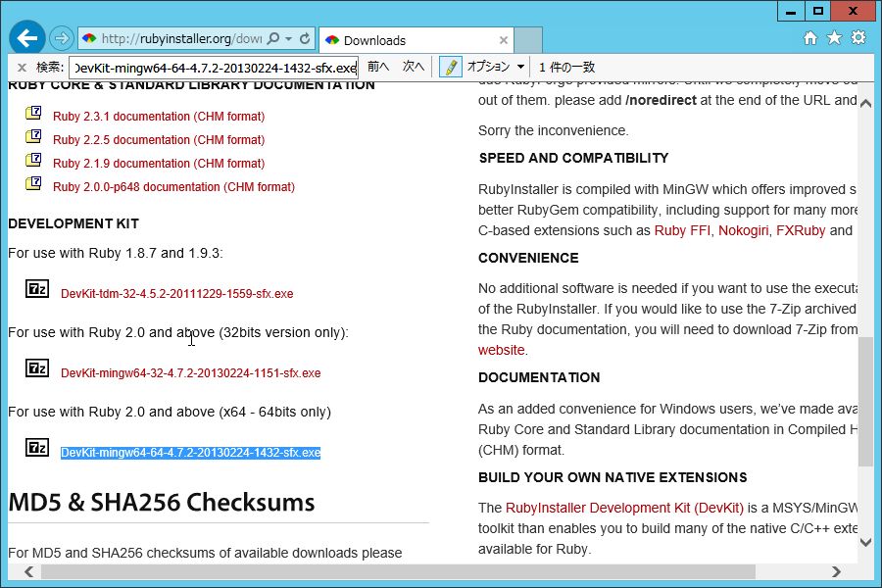
Task: Find previous match with 前へ
Action: [x=378, y=67]
